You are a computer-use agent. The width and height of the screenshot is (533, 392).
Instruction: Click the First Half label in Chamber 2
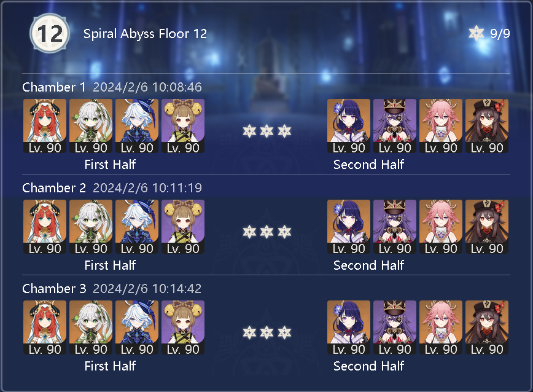tap(110, 265)
